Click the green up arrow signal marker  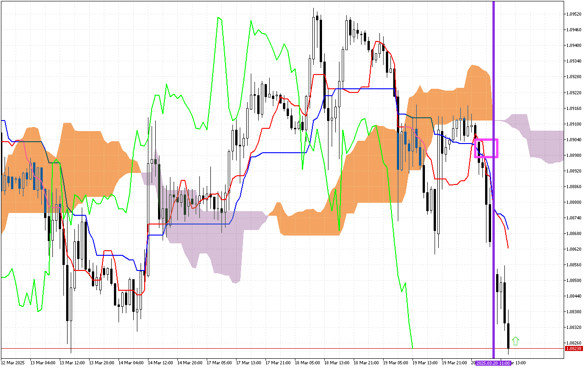click(515, 341)
